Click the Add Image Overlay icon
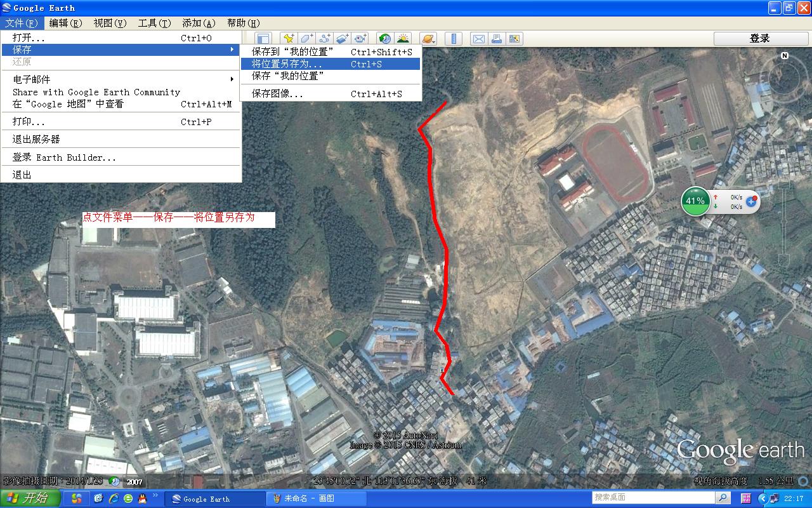Image resolution: width=812 pixels, height=508 pixels. click(343, 39)
